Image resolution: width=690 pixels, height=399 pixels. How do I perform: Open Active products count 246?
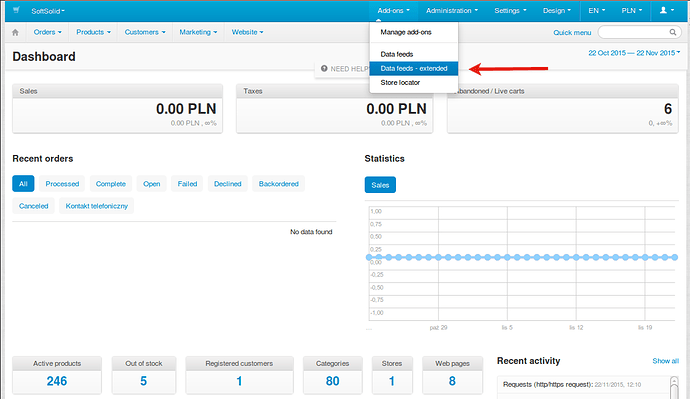(x=57, y=381)
